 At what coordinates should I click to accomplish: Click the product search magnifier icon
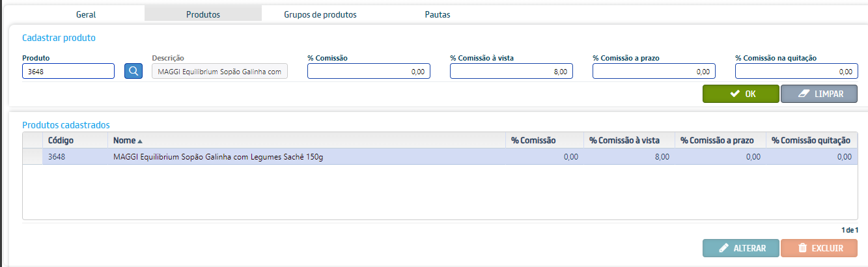[133, 71]
